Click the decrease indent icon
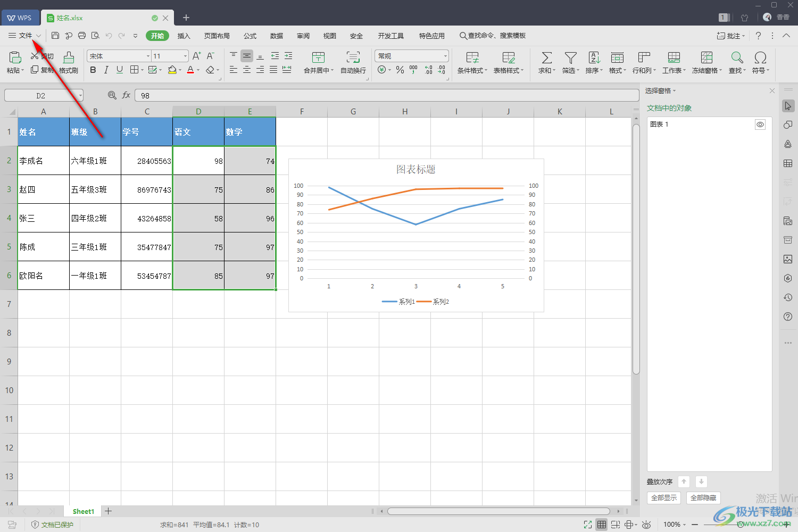The height and width of the screenshot is (532, 798). [x=275, y=56]
